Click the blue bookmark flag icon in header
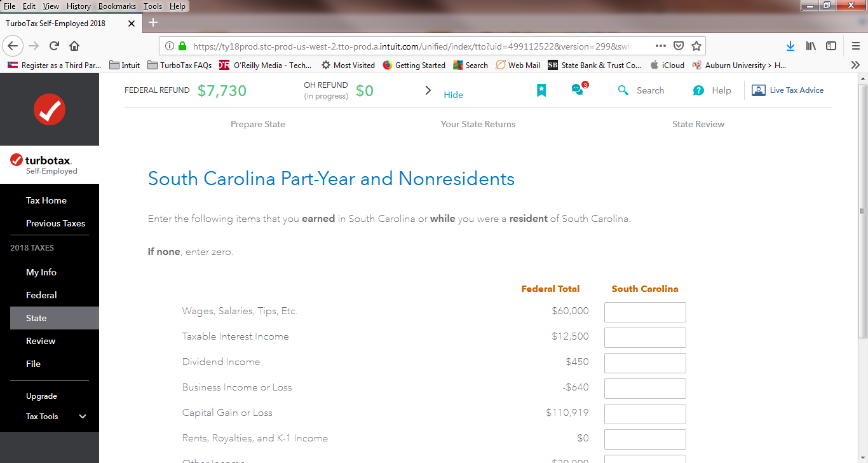 click(x=541, y=90)
